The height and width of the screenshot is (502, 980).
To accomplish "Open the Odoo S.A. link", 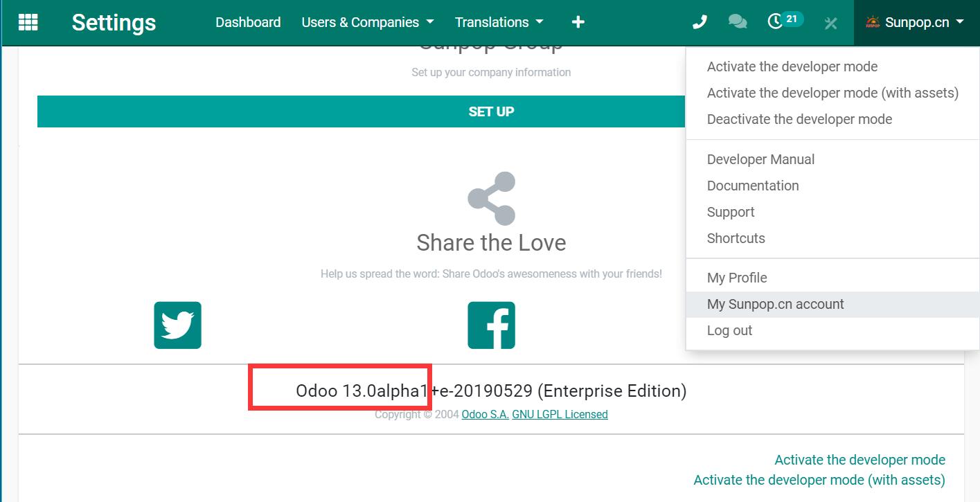I will click(x=485, y=414).
